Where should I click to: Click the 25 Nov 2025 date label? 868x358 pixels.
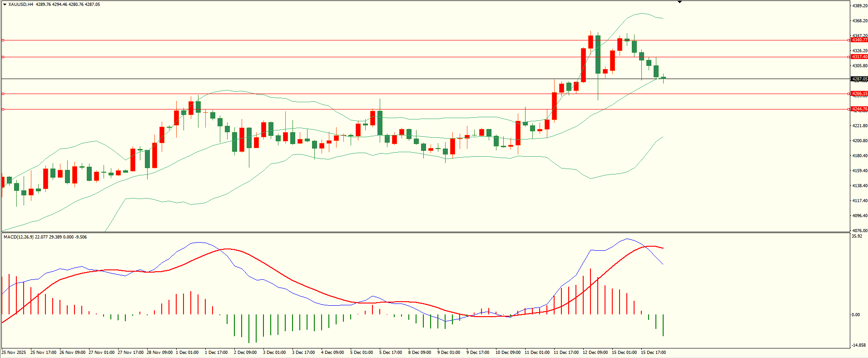tap(14, 353)
